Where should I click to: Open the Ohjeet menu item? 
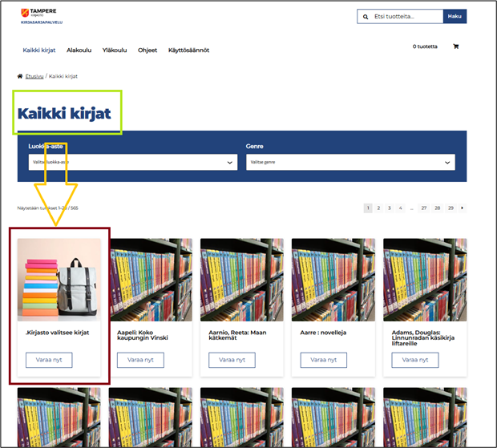(147, 50)
